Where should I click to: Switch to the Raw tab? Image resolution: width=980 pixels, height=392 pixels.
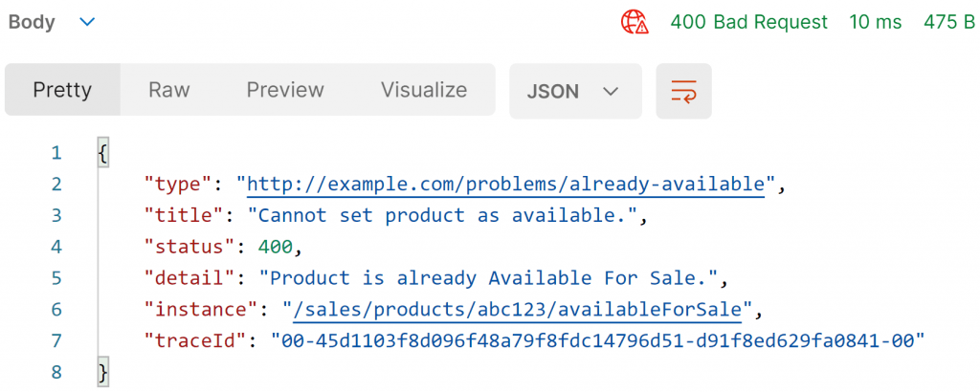[168, 90]
